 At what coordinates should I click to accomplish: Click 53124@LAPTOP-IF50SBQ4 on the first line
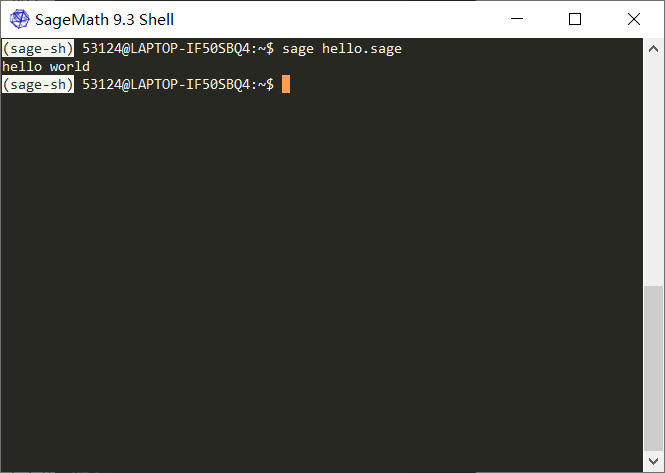tap(166, 48)
